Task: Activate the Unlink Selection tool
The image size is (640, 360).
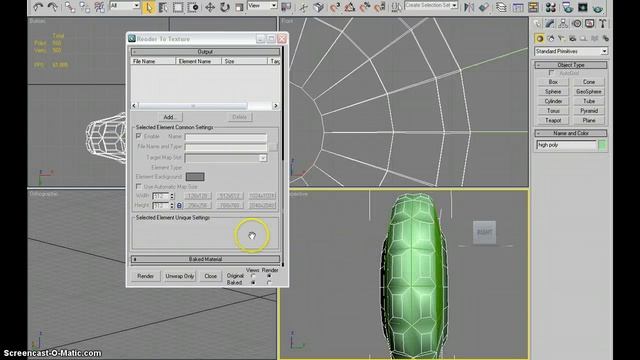Action: point(84,7)
